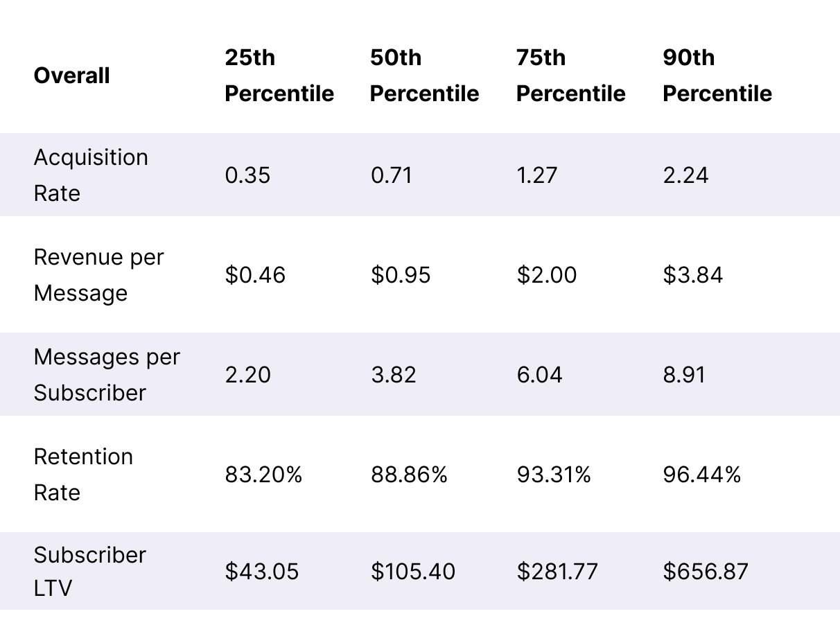Click the 2.24 acquisition rate value

pyautogui.click(x=685, y=175)
